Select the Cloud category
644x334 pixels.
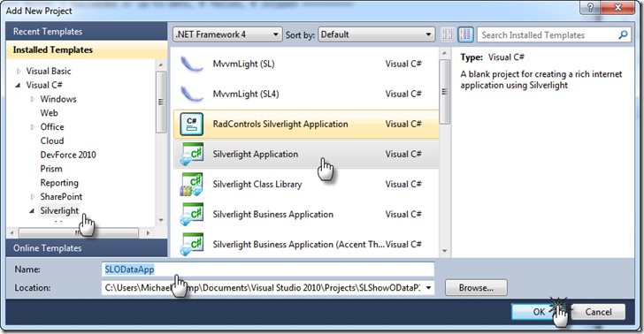pyautogui.click(x=52, y=140)
